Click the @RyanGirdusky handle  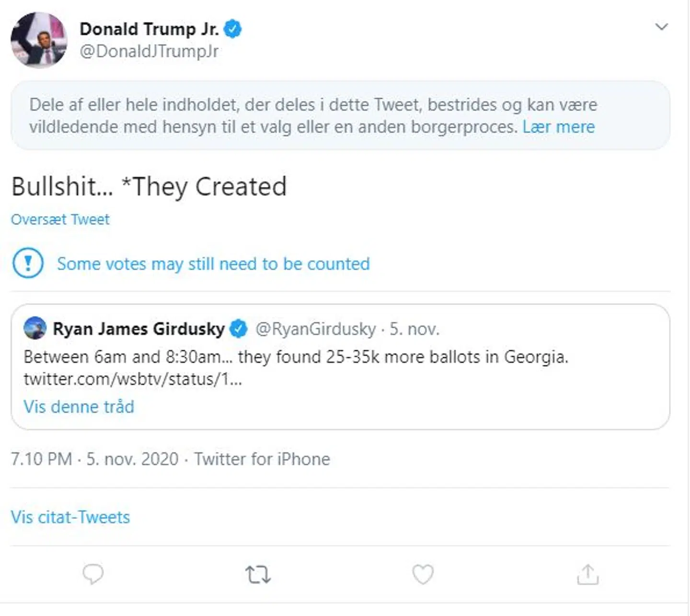click(x=315, y=329)
